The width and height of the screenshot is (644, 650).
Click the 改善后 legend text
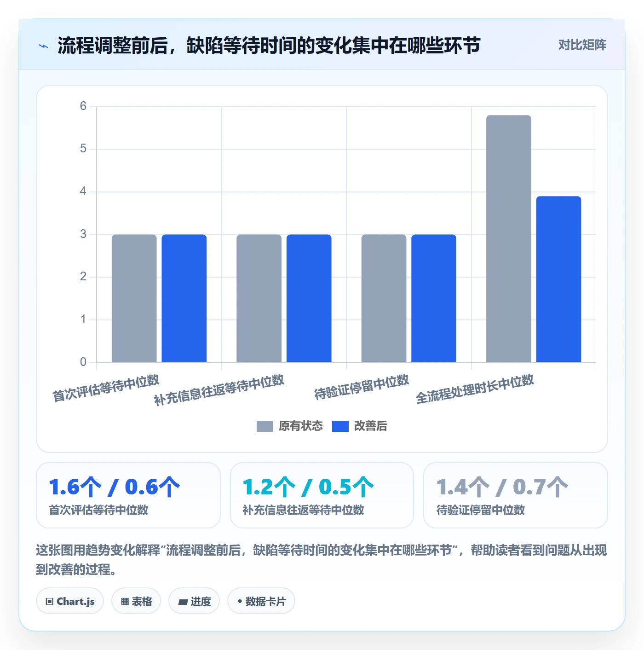370,426
